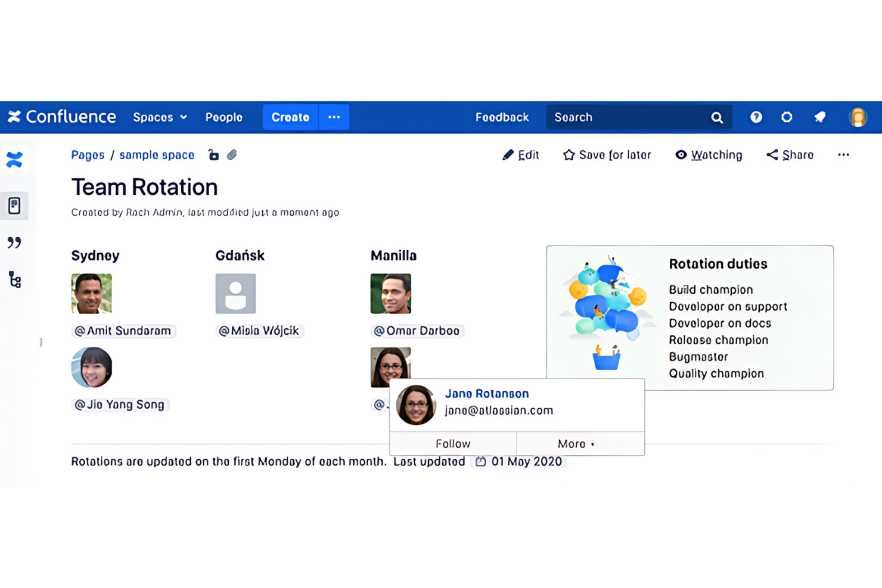
Task: Open the help question mark menu
Action: [756, 117]
